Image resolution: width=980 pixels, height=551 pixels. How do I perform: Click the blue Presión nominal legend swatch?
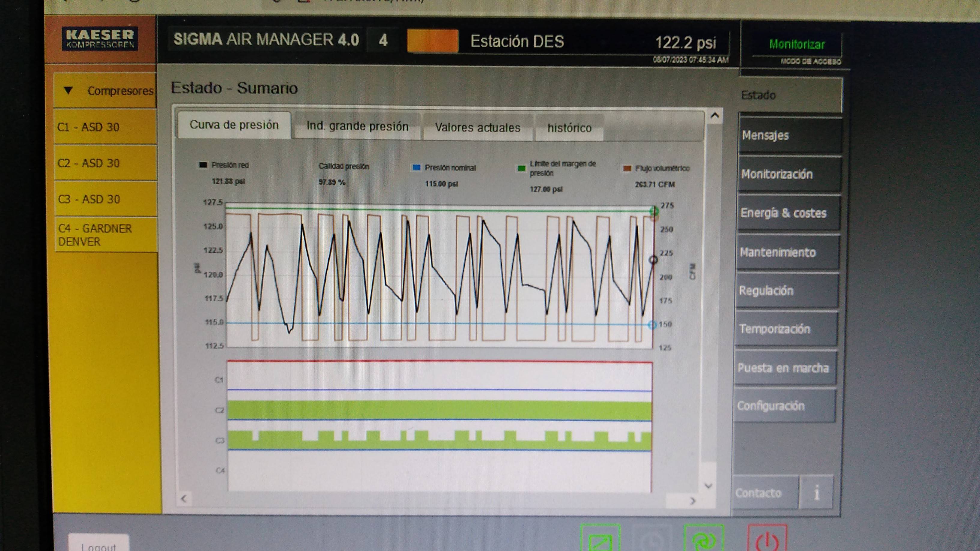point(416,167)
